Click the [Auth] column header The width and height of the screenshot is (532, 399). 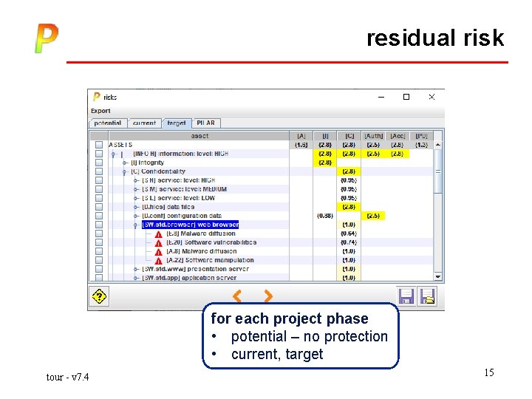coord(373,136)
